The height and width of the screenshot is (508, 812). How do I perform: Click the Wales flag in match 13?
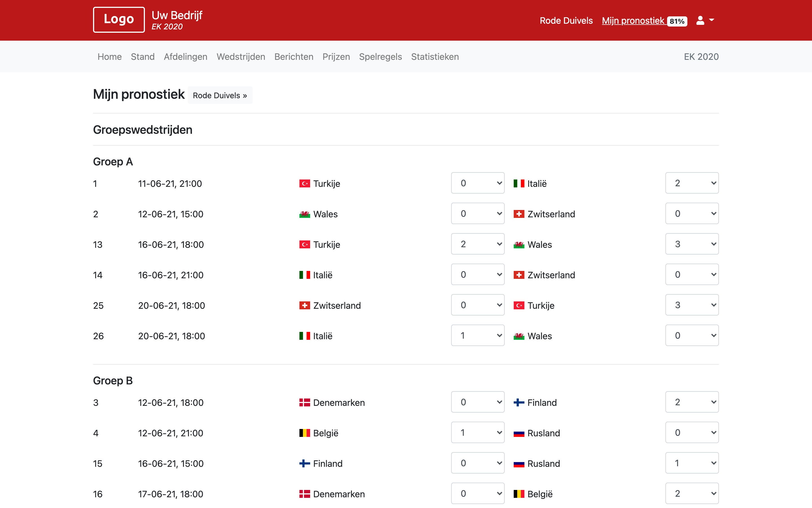pyautogui.click(x=519, y=245)
